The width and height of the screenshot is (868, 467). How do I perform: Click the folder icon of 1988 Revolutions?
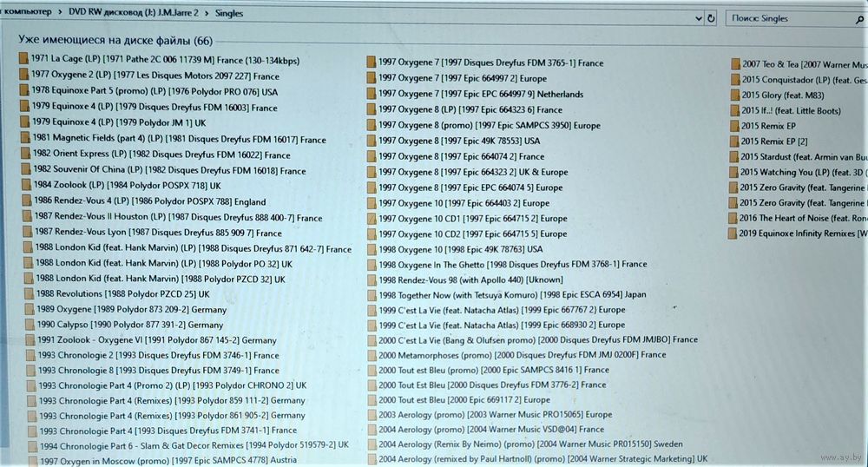tap(30, 293)
